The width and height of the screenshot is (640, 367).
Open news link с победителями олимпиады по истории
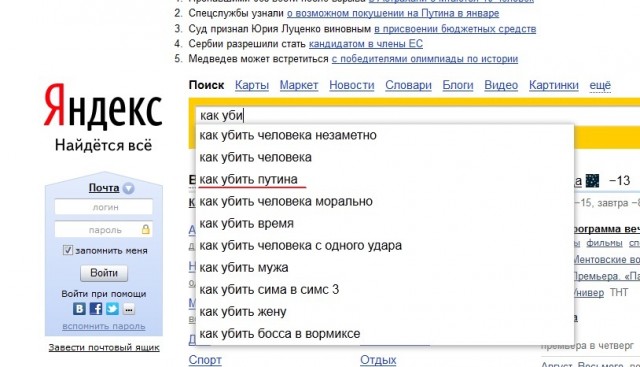[x=424, y=59]
